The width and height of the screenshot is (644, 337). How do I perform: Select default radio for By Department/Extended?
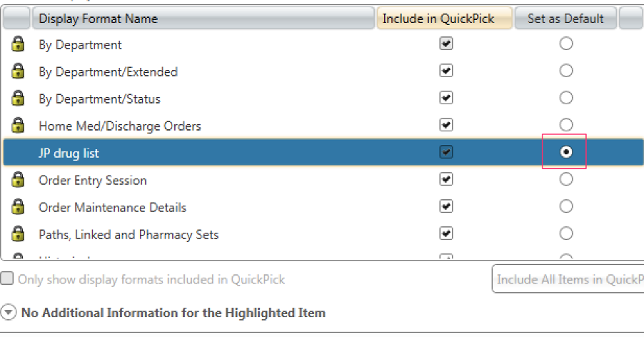coord(566,71)
